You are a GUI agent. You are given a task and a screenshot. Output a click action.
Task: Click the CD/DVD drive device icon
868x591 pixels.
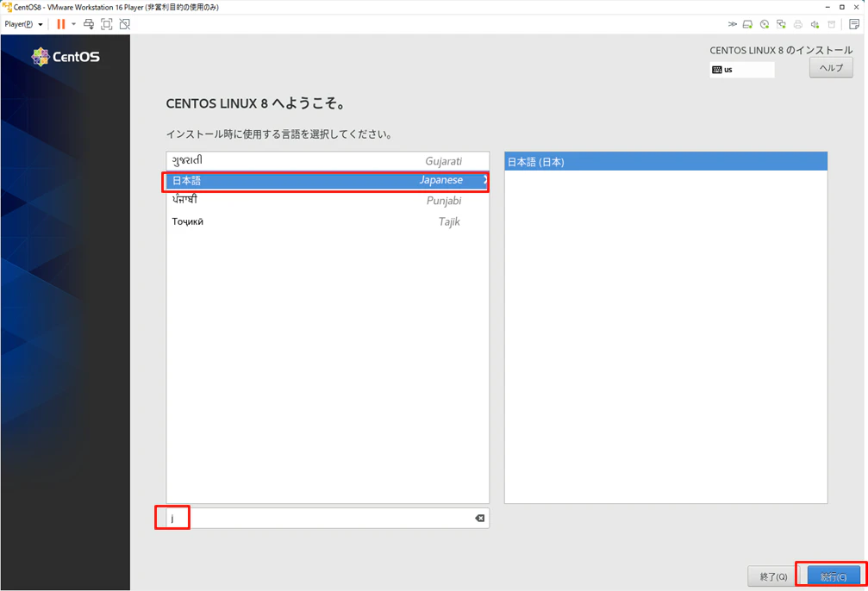(765, 24)
